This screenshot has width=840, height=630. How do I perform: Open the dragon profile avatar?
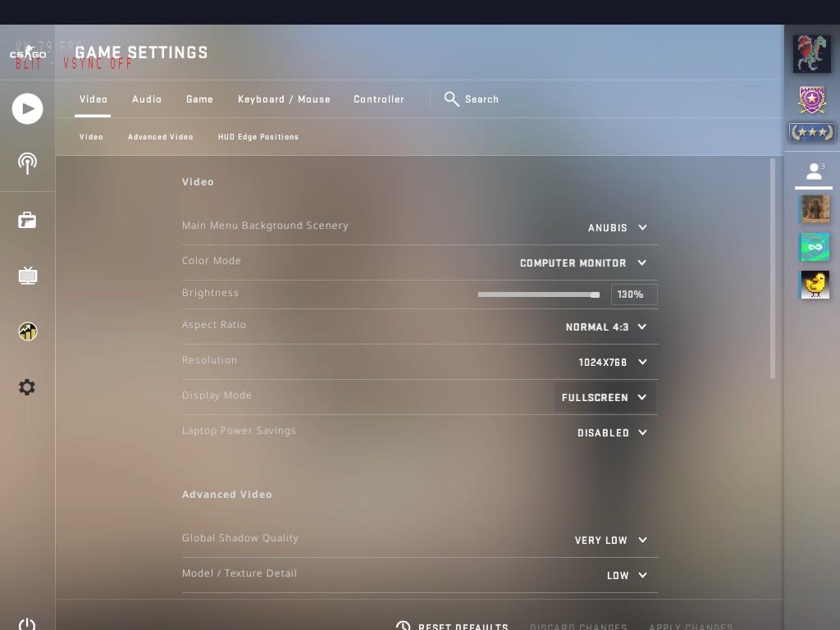pos(812,53)
